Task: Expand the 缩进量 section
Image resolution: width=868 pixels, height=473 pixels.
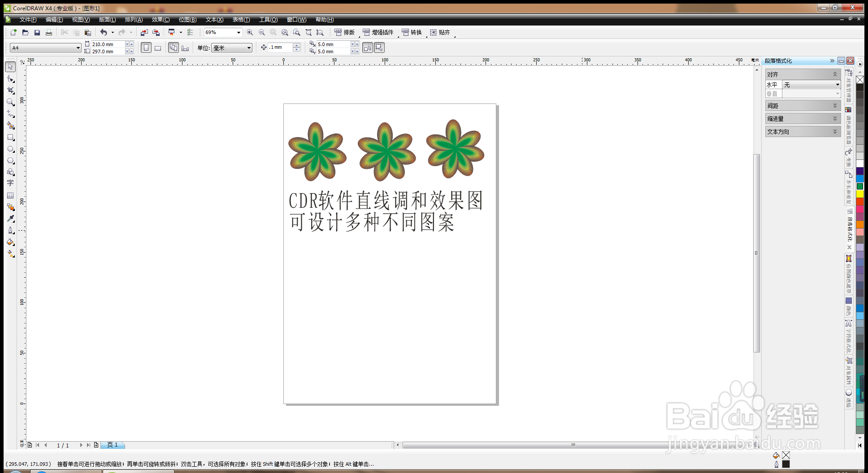Action: (x=803, y=119)
